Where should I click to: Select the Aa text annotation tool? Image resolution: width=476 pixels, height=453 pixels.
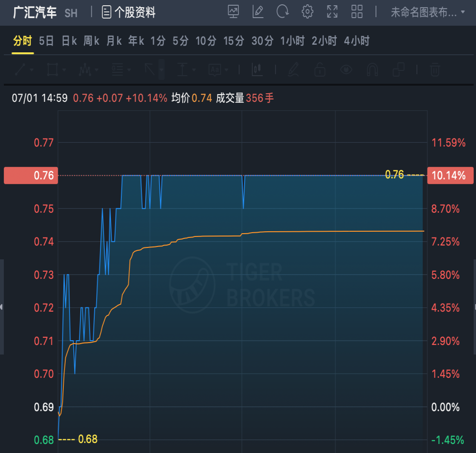click(x=215, y=70)
